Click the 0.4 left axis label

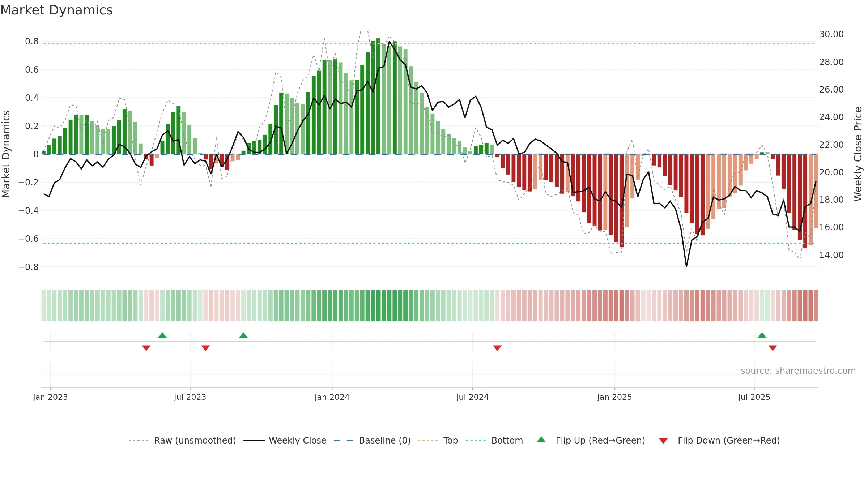pyautogui.click(x=32, y=98)
